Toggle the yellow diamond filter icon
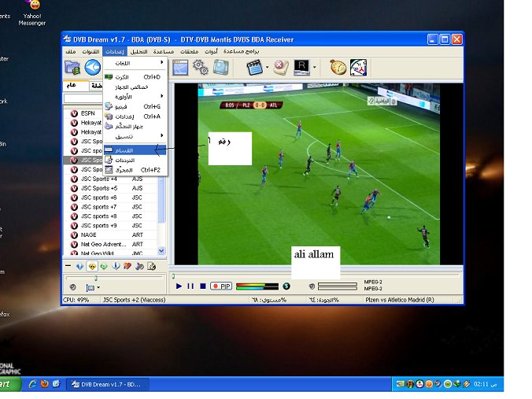This screenshot has height=399, width=532. click(91, 267)
